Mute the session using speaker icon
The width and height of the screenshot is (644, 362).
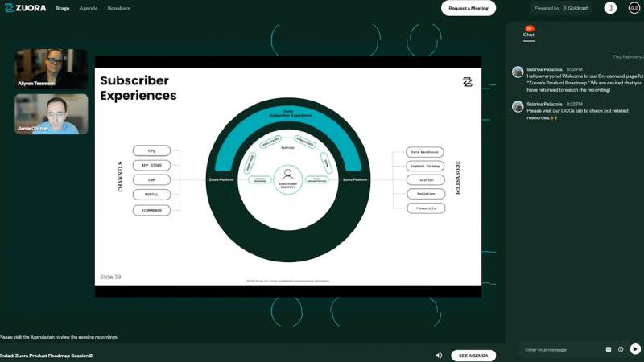pyautogui.click(x=439, y=356)
